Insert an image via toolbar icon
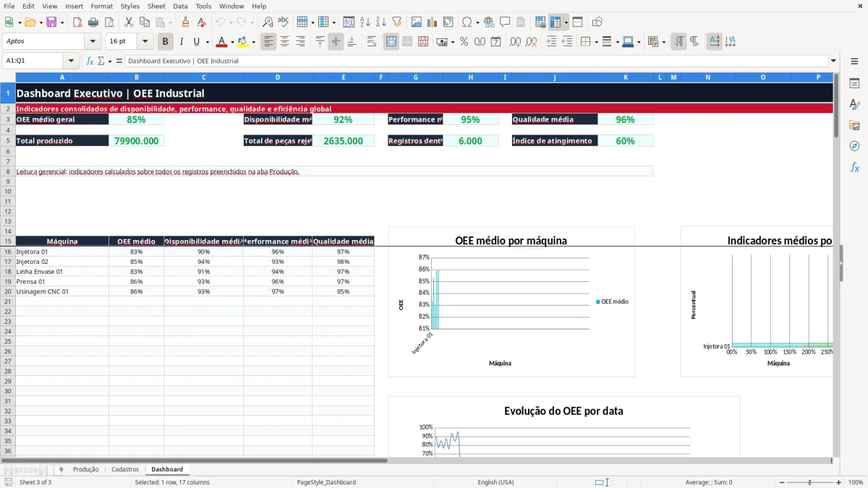Viewport: 868px width, 488px height. [x=417, y=22]
